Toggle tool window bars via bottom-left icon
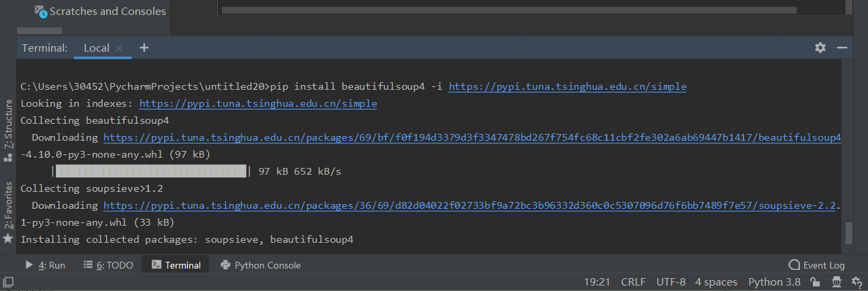This screenshot has height=291, width=868. (8, 281)
